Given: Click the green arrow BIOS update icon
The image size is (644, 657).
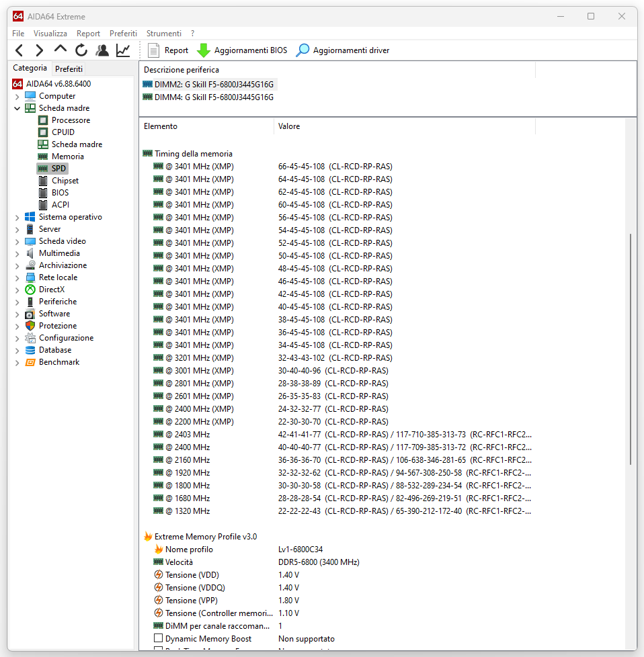Looking at the screenshot, I should (203, 50).
